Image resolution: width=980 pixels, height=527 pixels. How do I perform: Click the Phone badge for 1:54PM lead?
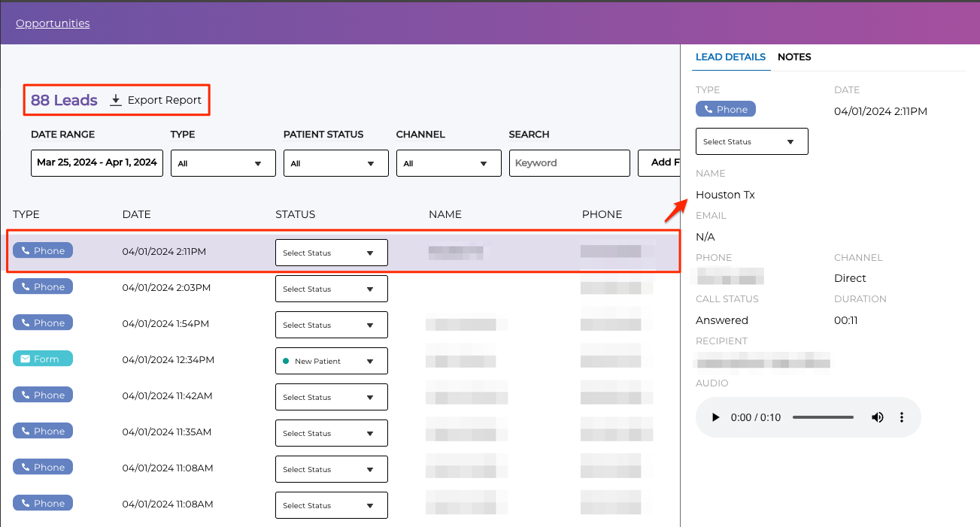[x=43, y=323]
